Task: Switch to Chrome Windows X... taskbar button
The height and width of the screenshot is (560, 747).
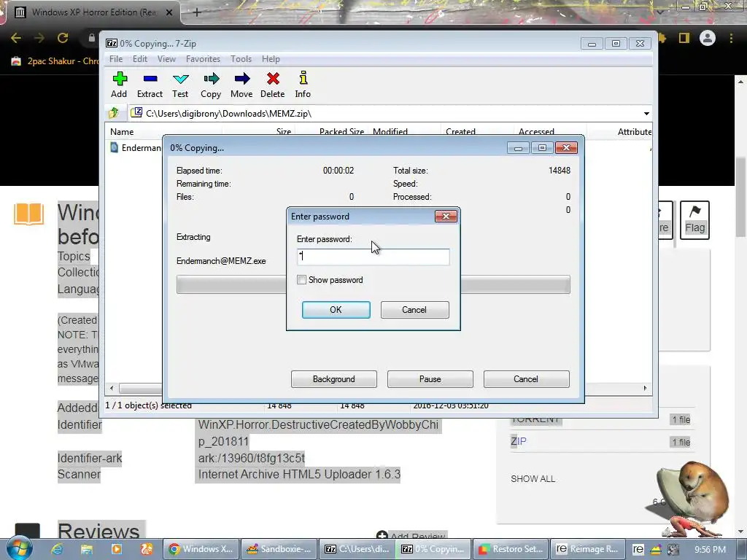Action: coord(201,549)
